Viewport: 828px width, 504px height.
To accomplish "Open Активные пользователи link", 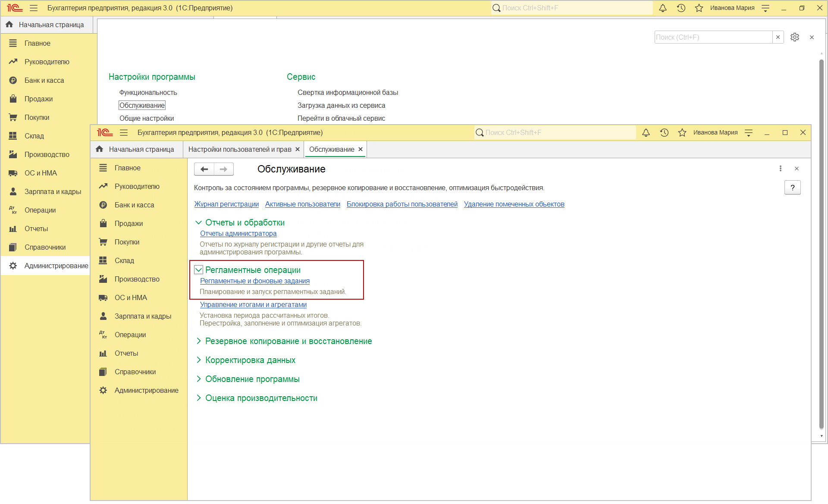I will (303, 204).
